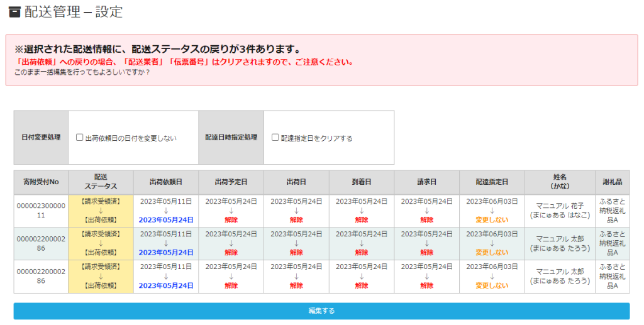Click the yellow status cell in 花子's row
This screenshot has height=325, width=644.
101,210
